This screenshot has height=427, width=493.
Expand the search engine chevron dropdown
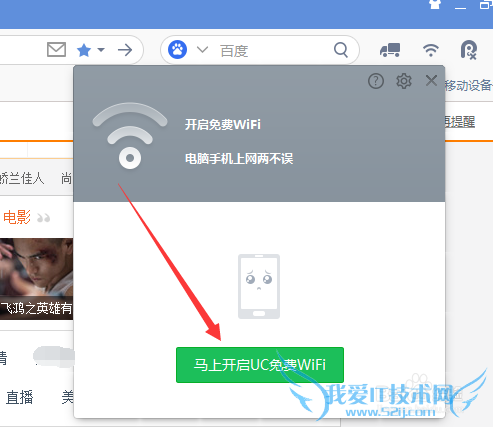click(202, 50)
